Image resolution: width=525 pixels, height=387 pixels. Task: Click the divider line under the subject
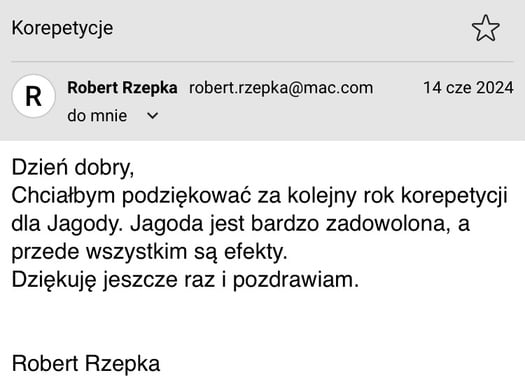click(262, 62)
